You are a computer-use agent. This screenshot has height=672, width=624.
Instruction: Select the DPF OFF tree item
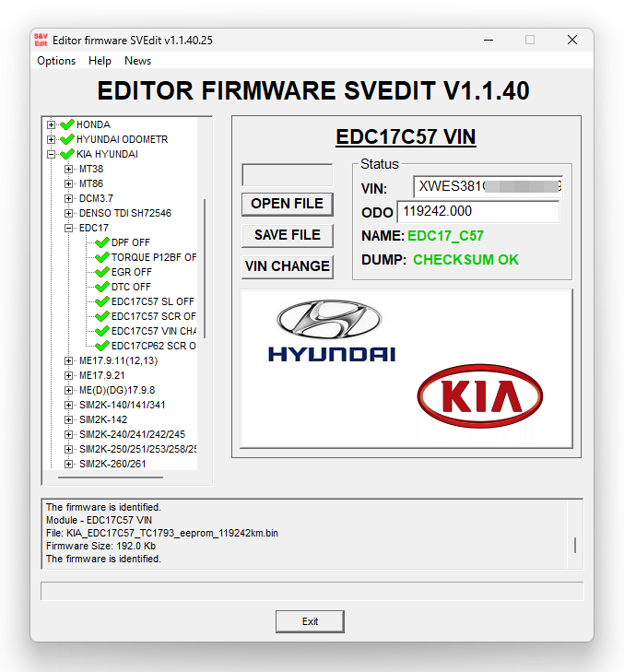[x=131, y=242]
